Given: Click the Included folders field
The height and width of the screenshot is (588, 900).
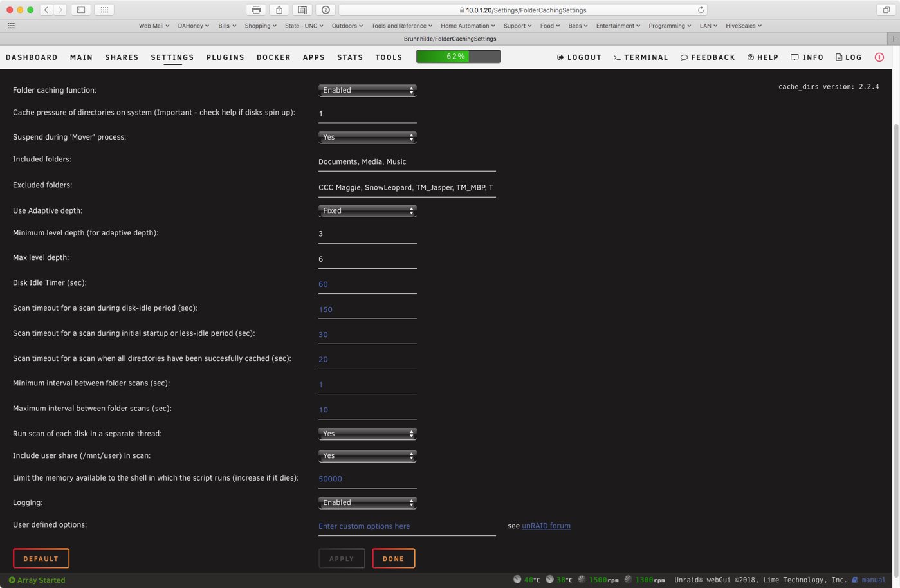Looking at the screenshot, I should tap(407, 161).
